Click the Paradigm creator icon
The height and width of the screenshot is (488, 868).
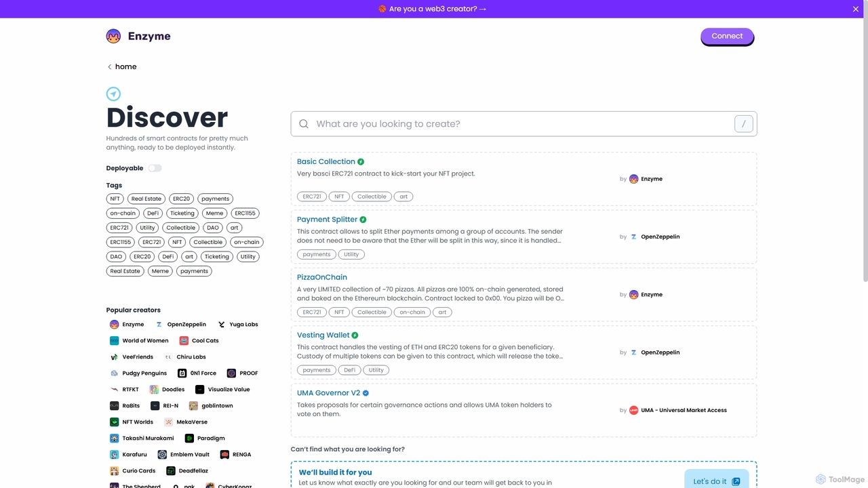[x=189, y=439]
